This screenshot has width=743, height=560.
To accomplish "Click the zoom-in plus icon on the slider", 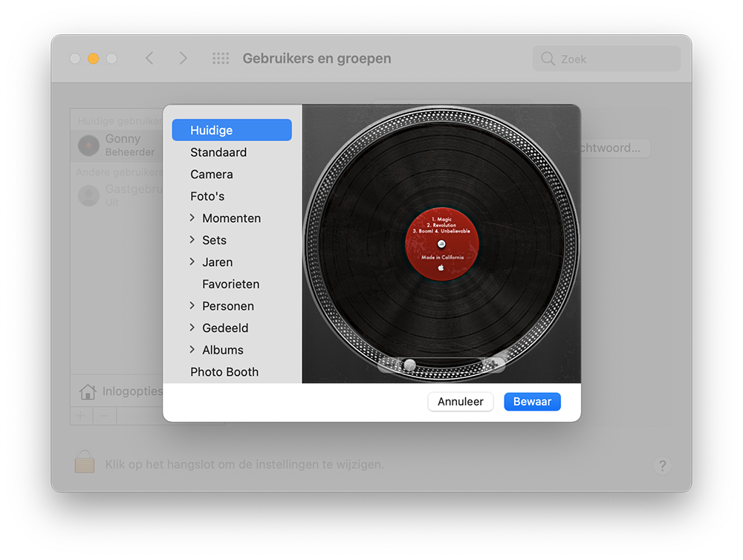I will tap(493, 365).
